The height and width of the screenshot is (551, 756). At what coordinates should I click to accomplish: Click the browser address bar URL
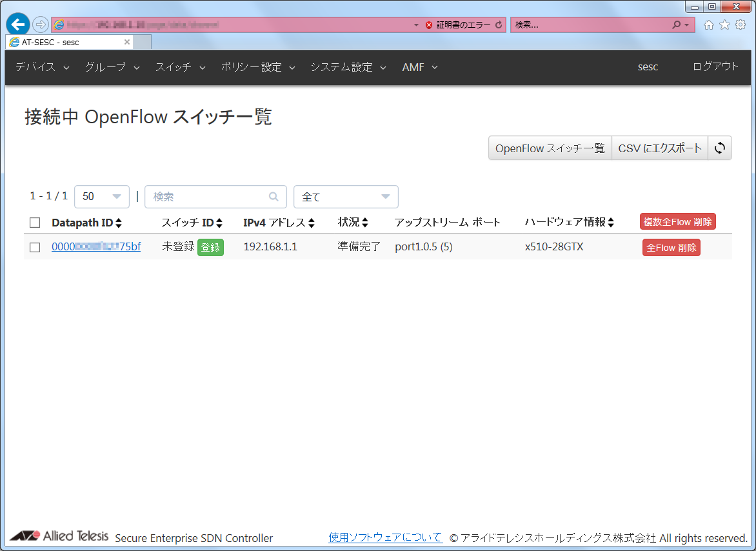[142, 25]
